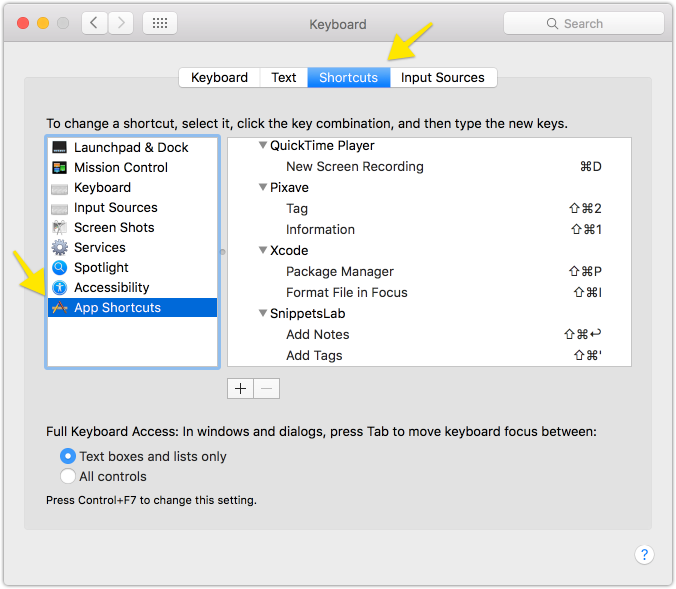Click the Accessibility icon in list
Viewport: 676px width, 589px height.
pyautogui.click(x=59, y=287)
